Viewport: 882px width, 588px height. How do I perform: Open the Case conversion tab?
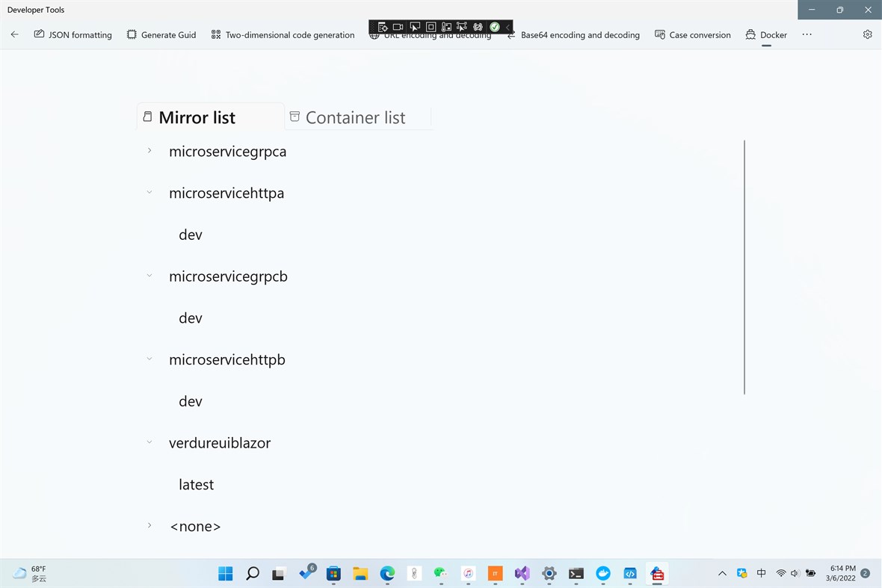(693, 35)
